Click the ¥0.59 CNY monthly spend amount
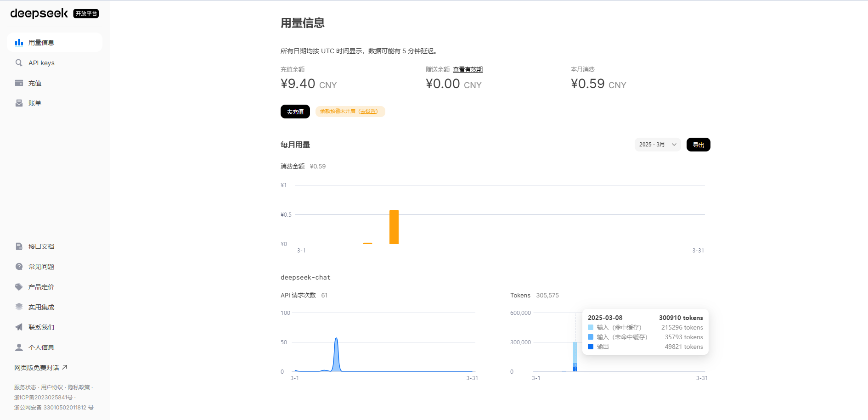The image size is (868, 420). [598, 84]
